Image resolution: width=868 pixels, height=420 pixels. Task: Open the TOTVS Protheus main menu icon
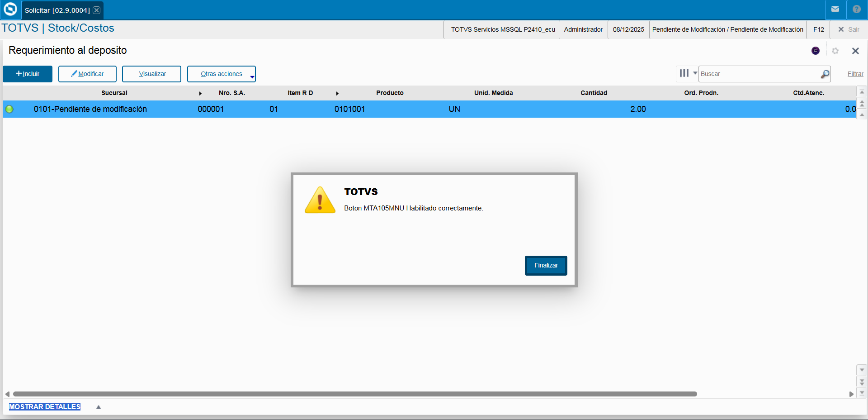tap(10, 10)
